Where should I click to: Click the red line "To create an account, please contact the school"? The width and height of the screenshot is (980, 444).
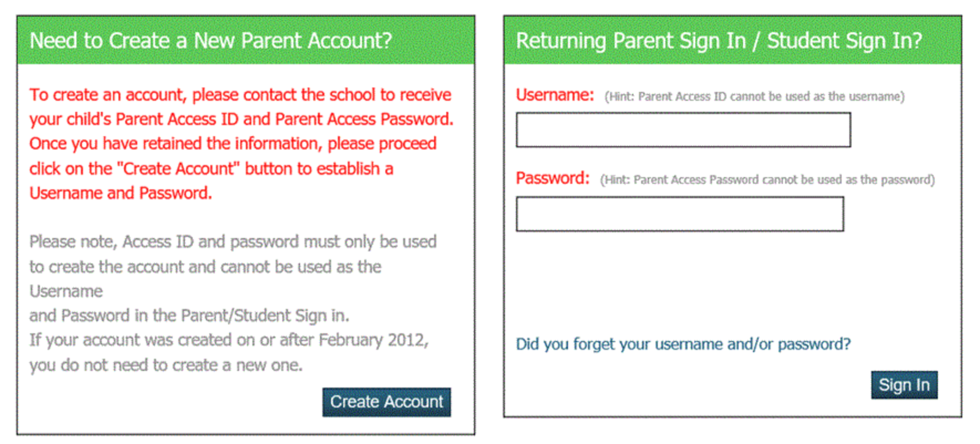pyautogui.click(x=240, y=95)
